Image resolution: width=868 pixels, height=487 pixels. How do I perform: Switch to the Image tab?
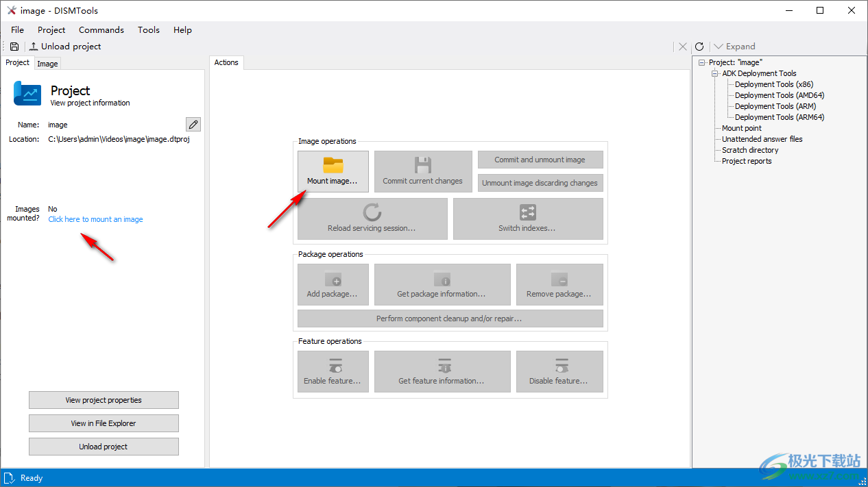click(47, 64)
